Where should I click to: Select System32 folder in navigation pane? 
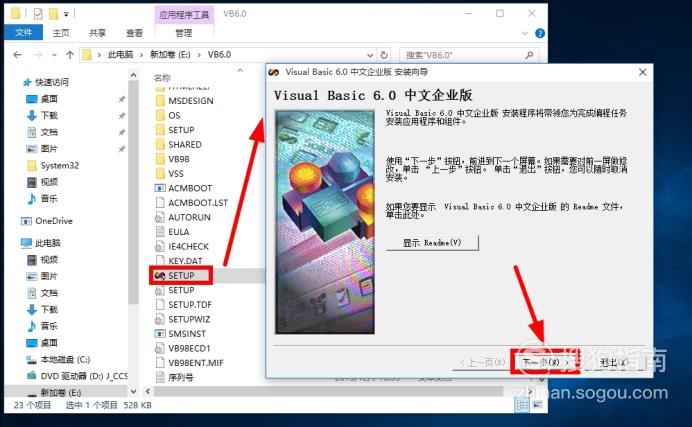[x=60, y=165]
